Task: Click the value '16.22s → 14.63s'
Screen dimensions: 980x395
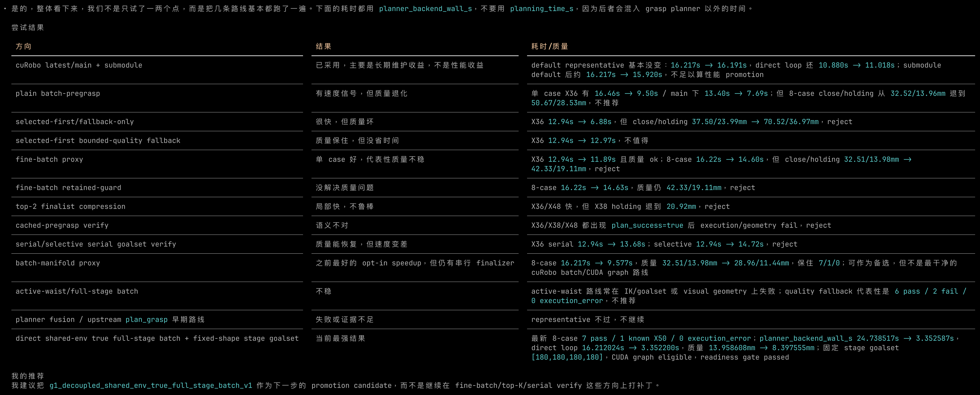Action: 595,188
